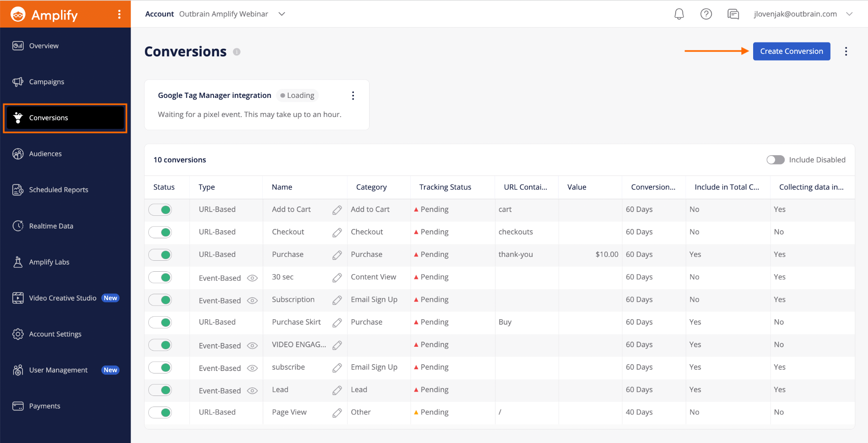Disable the Checkout conversion status toggle

coord(160,232)
